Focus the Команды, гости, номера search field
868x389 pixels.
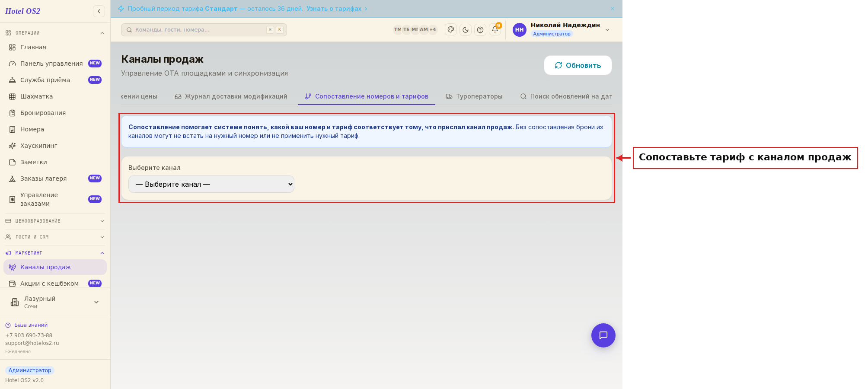tap(204, 30)
